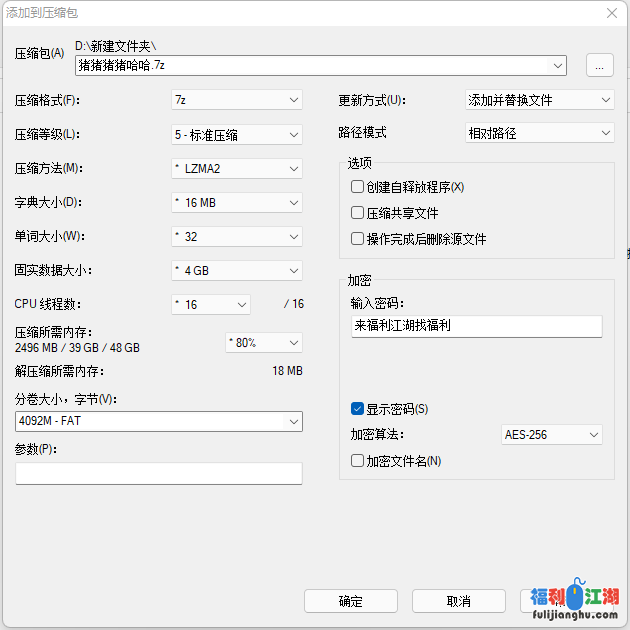The width and height of the screenshot is (630, 630).
Task: Uncheck the 显示密码 checkbox
Action: pyautogui.click(x=357, y=409)
